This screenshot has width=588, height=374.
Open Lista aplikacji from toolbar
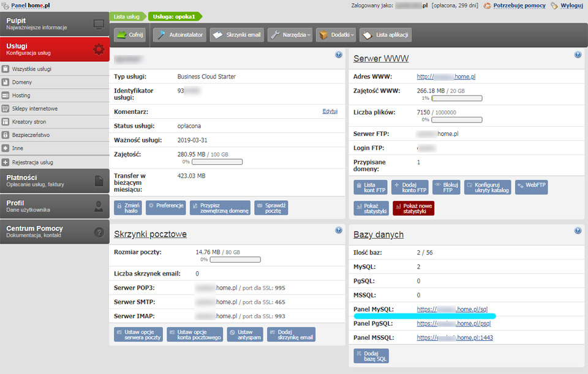tap(386, 35)
